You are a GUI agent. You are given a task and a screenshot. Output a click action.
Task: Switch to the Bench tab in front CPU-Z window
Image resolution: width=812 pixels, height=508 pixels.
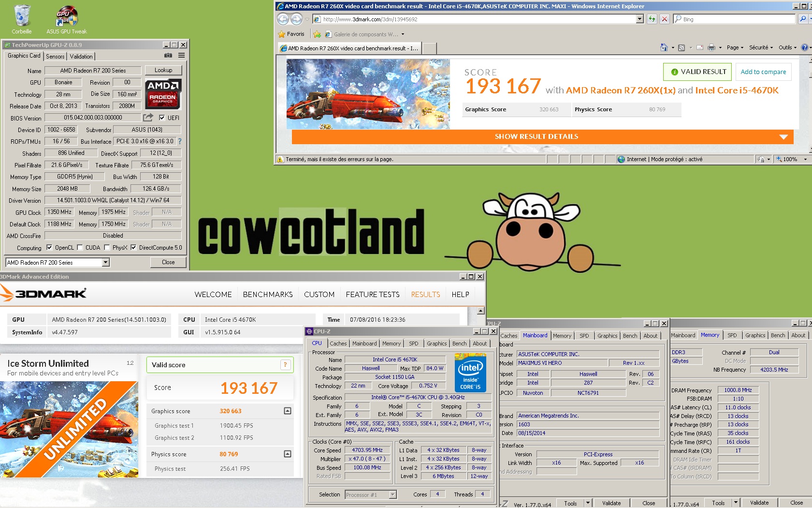coord(460,344)
